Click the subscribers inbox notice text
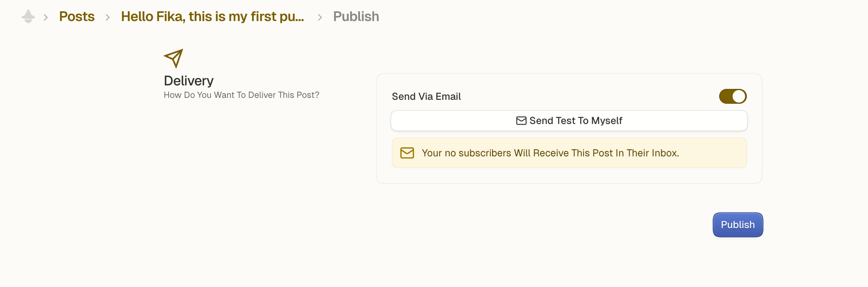This screenshot has width=868, height=287. [x=550, y=153]
